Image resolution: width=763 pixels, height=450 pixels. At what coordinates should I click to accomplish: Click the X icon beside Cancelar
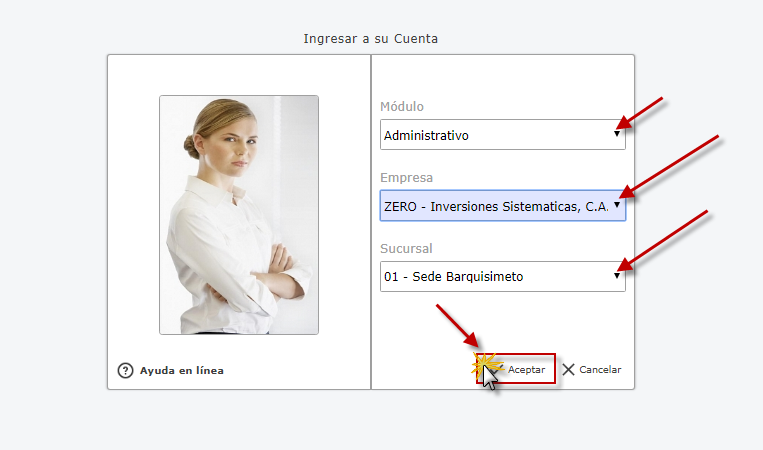(x=569, y=370)
